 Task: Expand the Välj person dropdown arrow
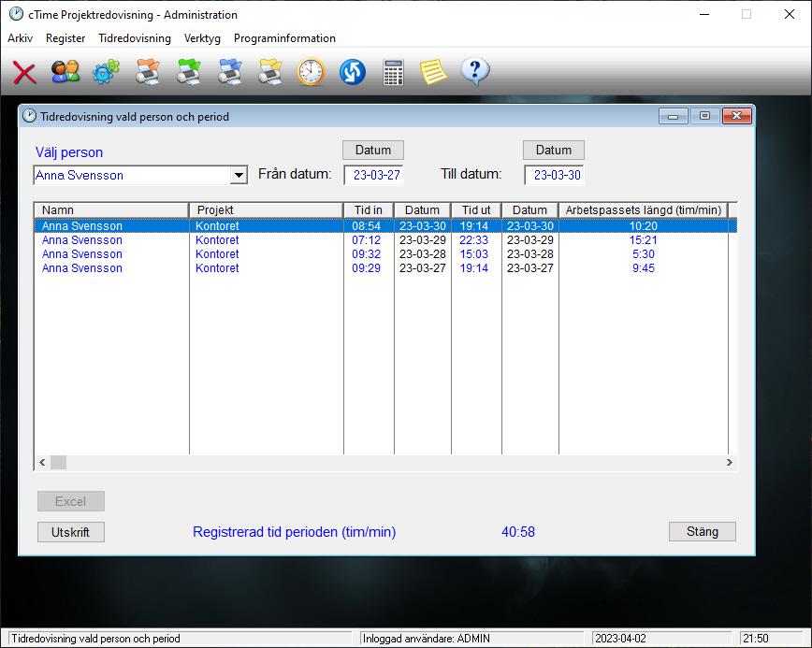(x=239, y=175)
